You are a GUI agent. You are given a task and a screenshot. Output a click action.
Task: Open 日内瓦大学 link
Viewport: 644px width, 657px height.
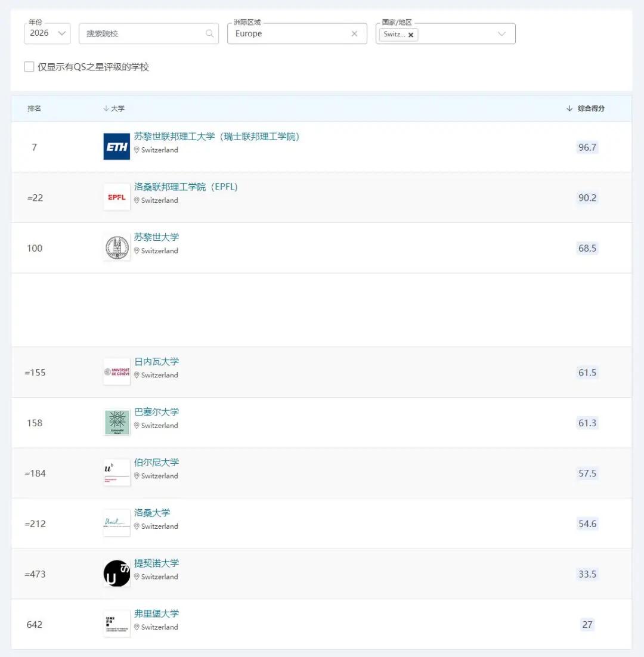[x=156, y=362]
